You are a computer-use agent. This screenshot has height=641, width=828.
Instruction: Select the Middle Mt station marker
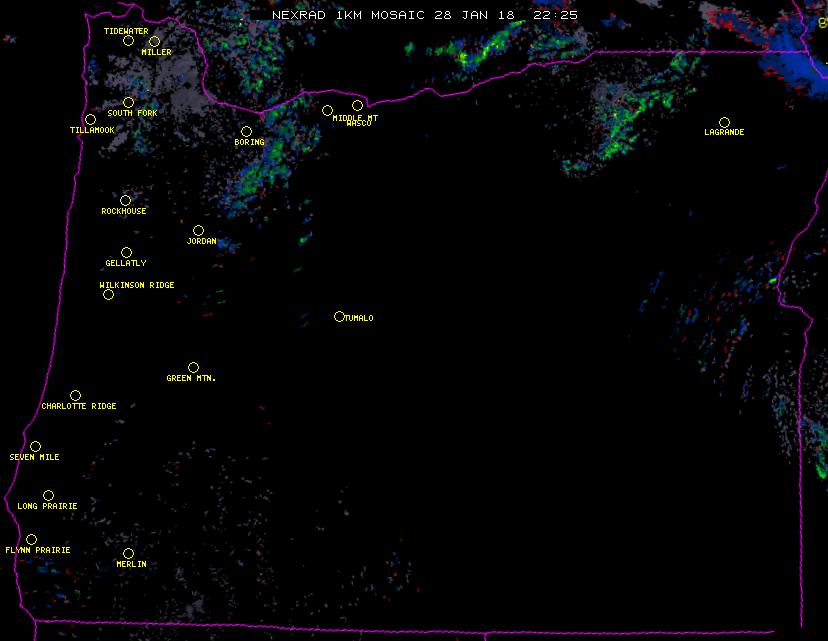click(327, 110)
